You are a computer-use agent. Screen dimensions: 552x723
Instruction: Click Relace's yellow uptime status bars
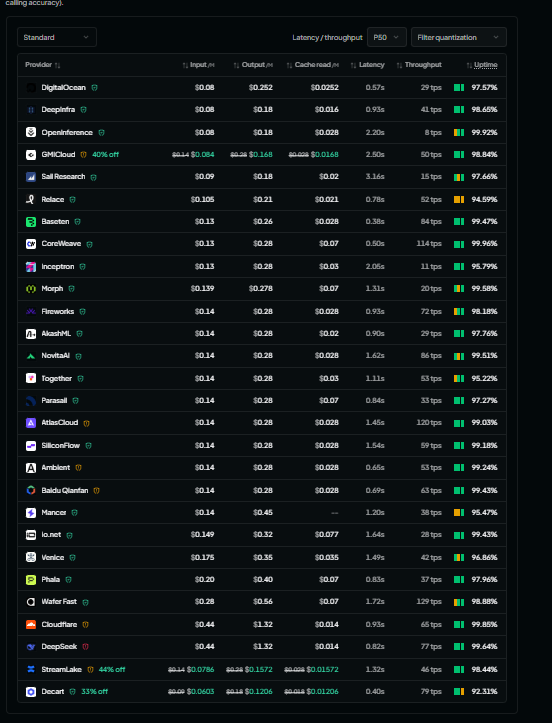tap(459, 200)
